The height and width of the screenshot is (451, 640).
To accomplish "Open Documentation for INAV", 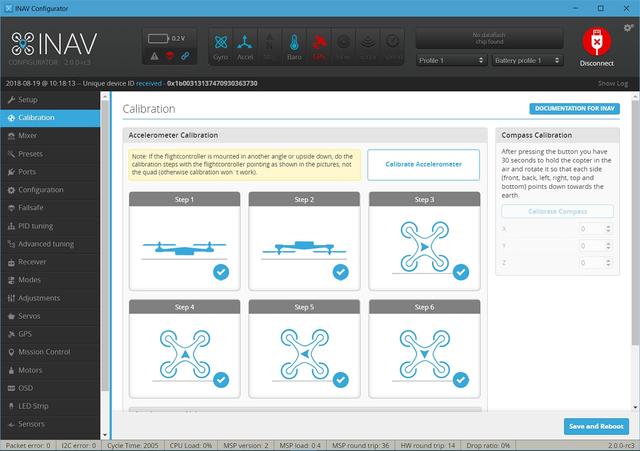I will point(574,109).
